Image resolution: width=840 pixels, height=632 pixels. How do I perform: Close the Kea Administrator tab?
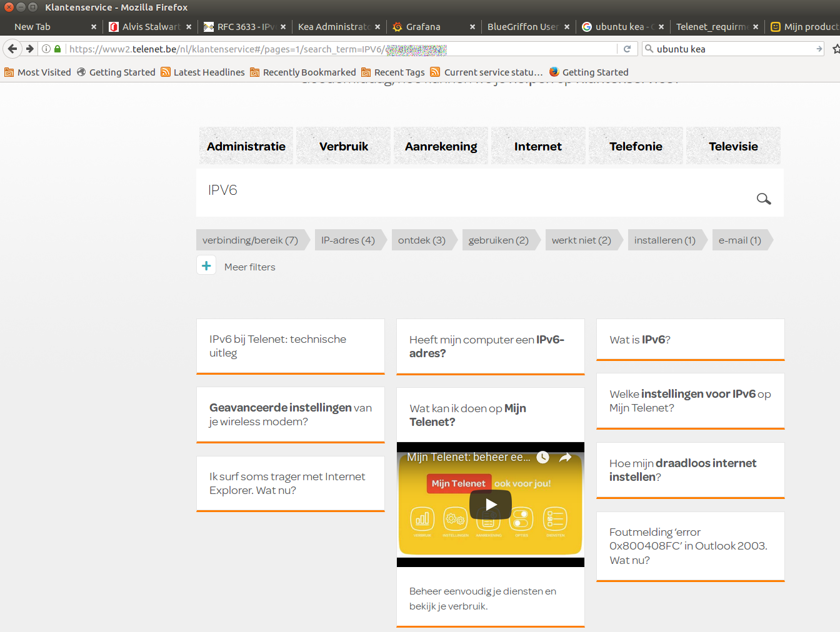click(377, 27)
